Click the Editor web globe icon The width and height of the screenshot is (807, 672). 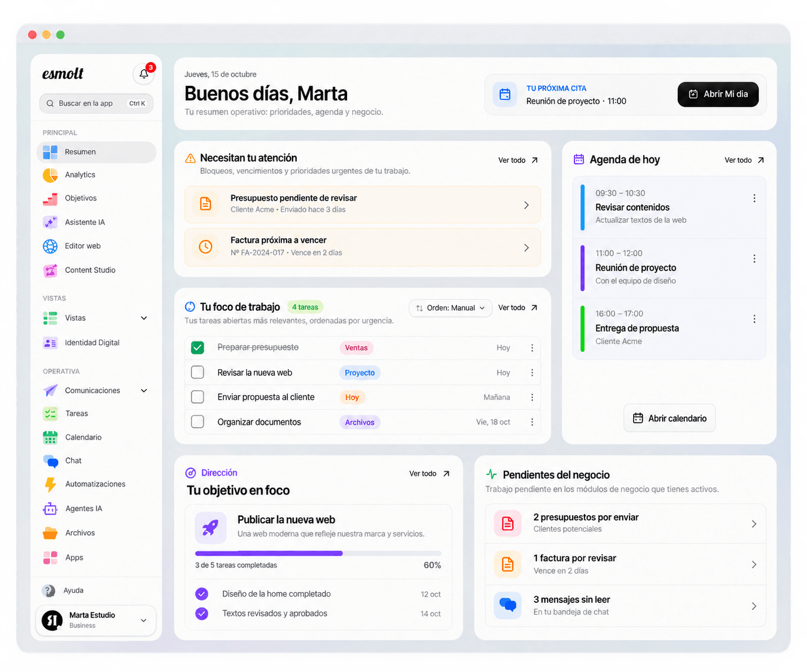click(51, 246)
